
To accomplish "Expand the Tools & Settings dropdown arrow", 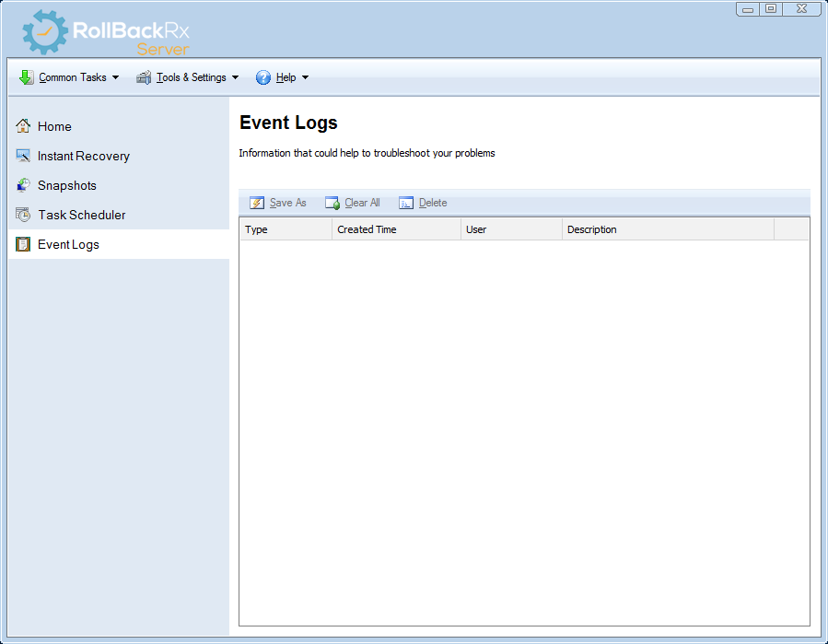I will click(x=236, y=77).
